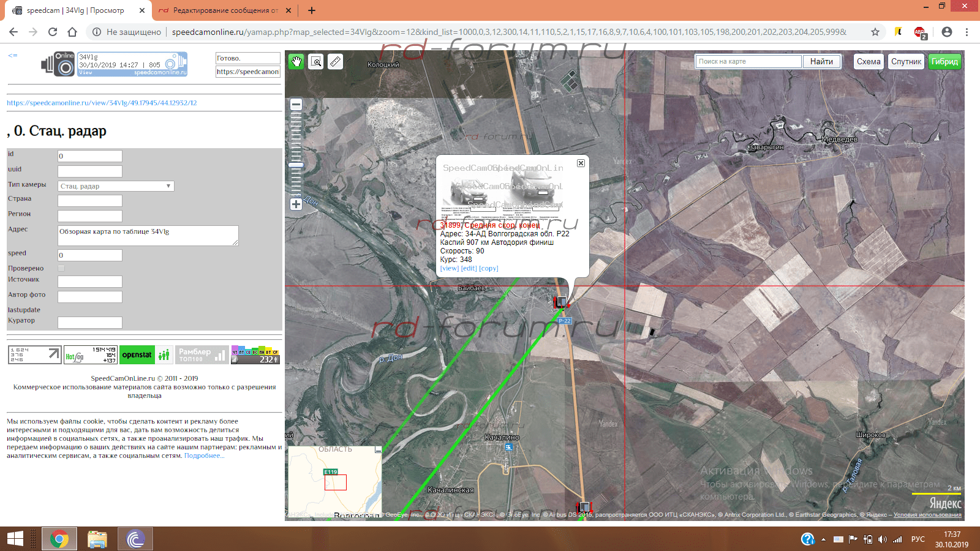This screenshot has width=980, height=551.
Task: Click the speed input field
Action: coord(89,255)
